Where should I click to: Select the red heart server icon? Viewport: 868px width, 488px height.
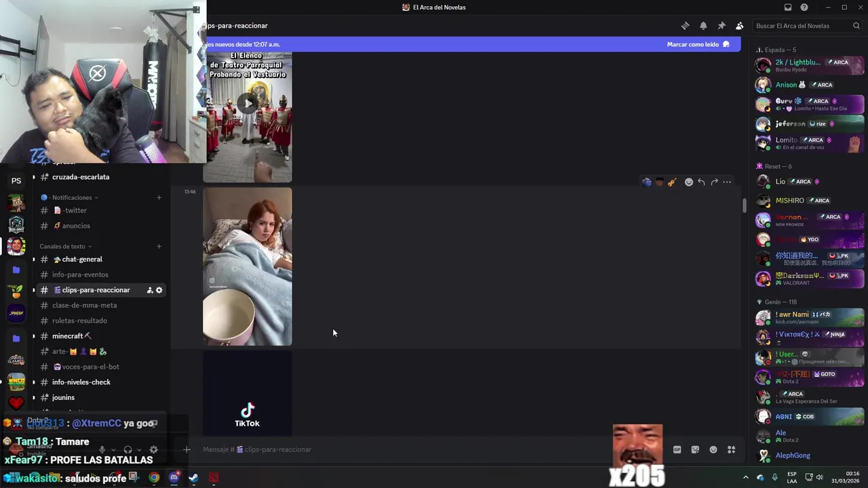(16, 403)
